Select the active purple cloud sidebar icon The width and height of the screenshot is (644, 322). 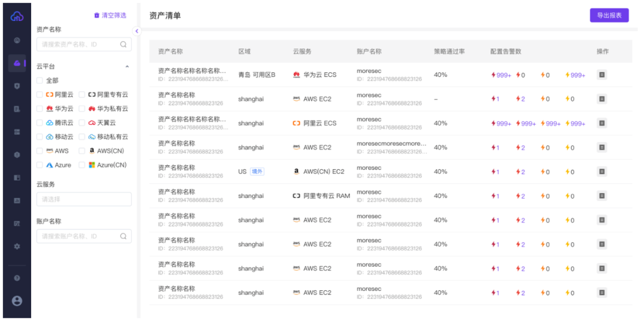[17, 63]
